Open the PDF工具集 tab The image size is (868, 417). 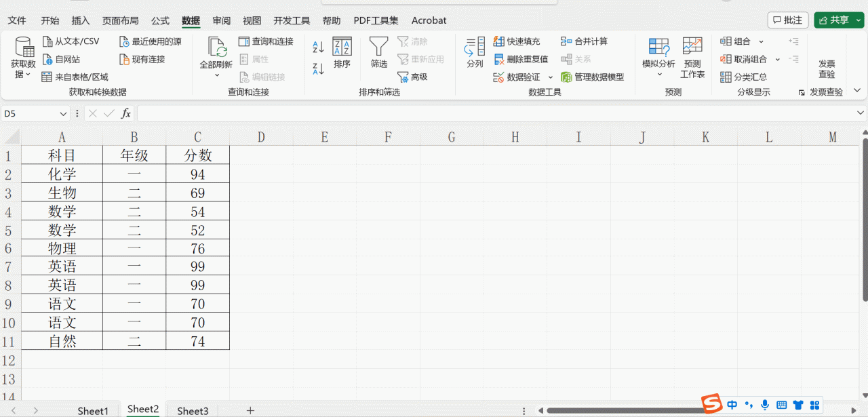[x=376, y=20]
